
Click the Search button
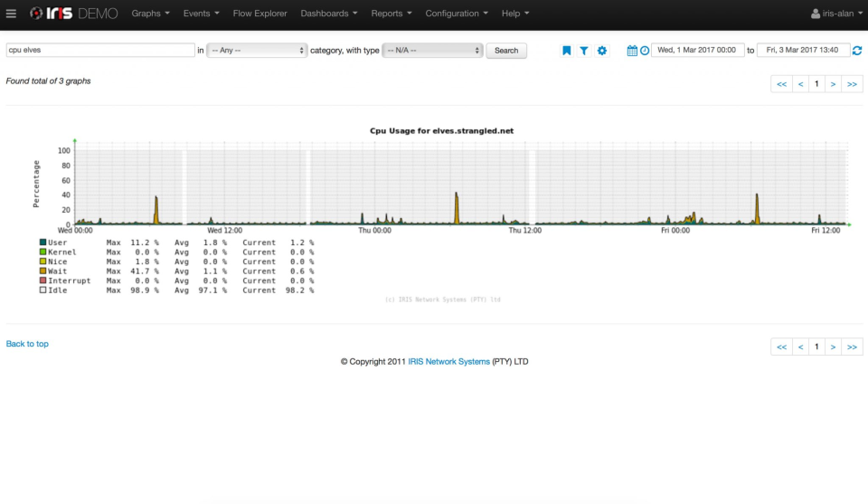coord(506,51)
